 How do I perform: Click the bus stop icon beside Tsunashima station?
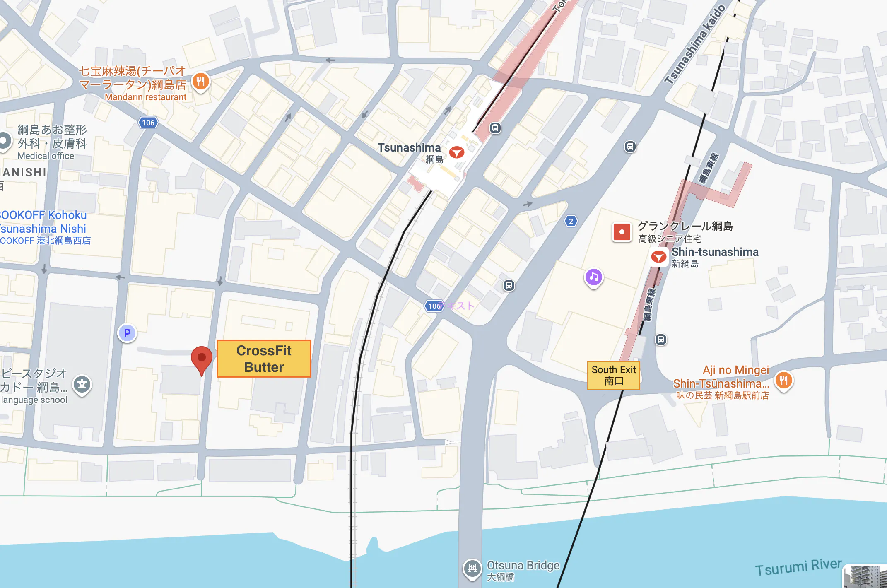(495, 128)
